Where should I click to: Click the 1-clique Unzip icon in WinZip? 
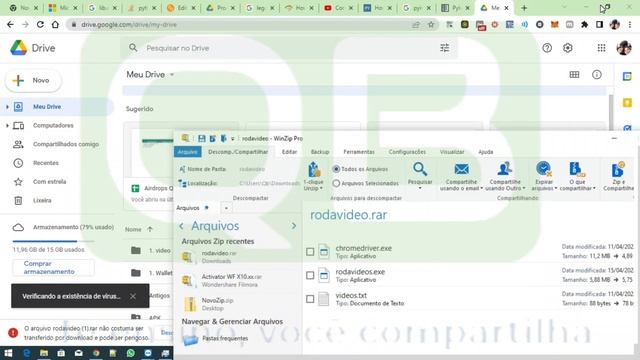[x=313, y=169]
